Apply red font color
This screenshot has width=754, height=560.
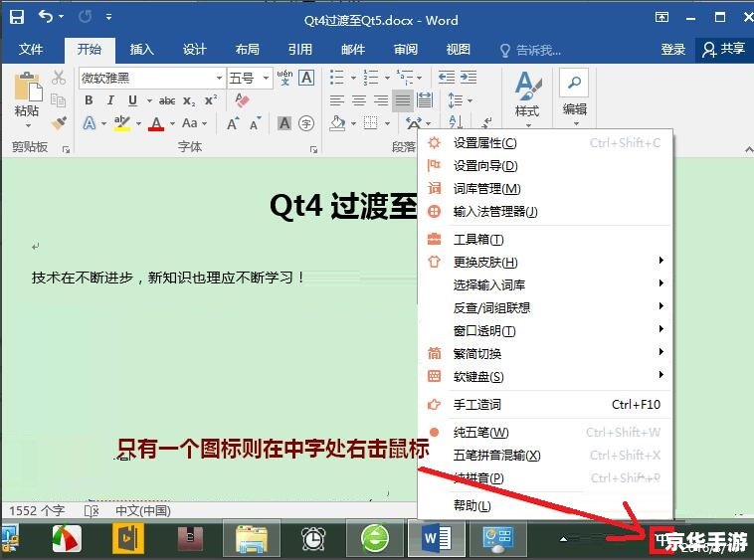pyautogui.click(x=156, y=123)
